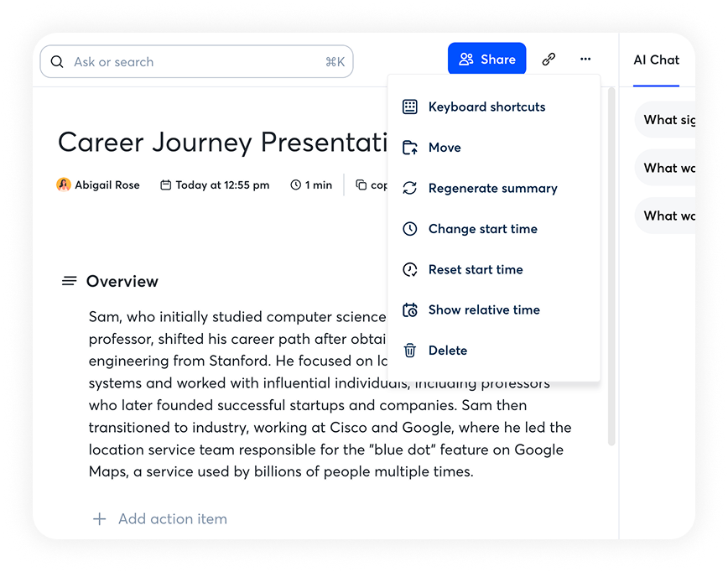Click Add action item

[172, 519]
